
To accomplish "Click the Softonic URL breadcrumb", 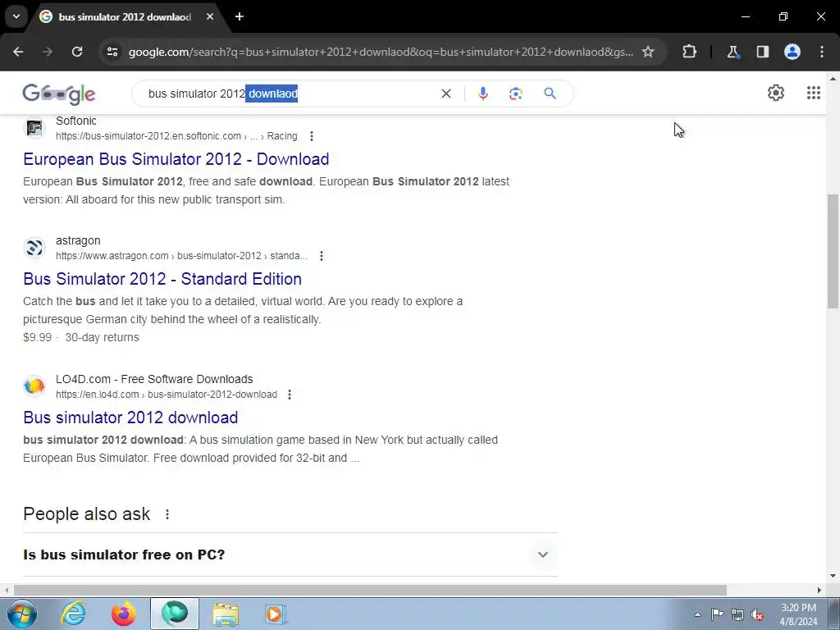I will (176, 136).
